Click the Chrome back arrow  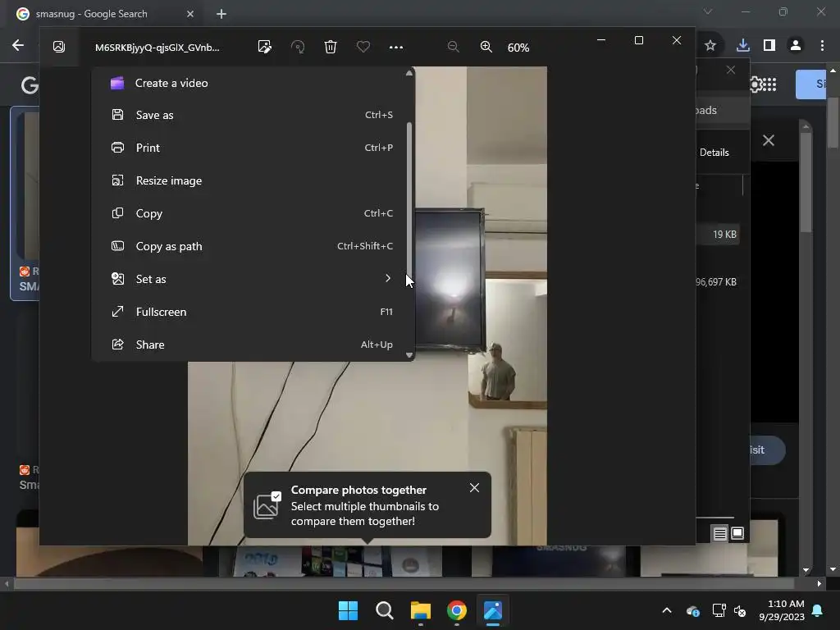pos(18,46)
